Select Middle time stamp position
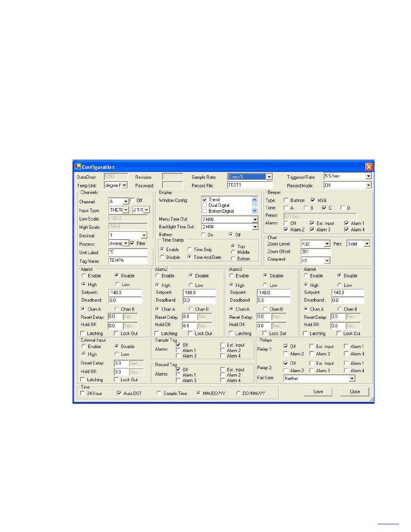The width and height of the screenshot is (411, 532). 233,252
